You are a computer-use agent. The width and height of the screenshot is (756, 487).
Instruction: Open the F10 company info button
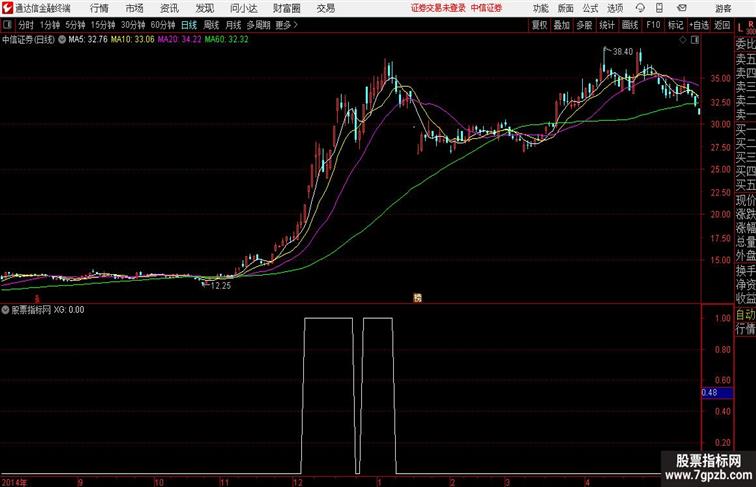653,25
